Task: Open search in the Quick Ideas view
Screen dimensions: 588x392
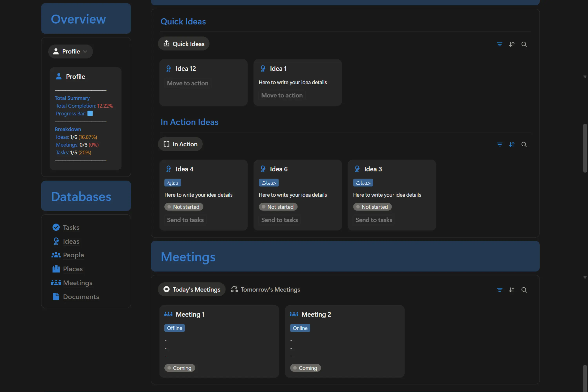Action: click(x=524, y=44)
